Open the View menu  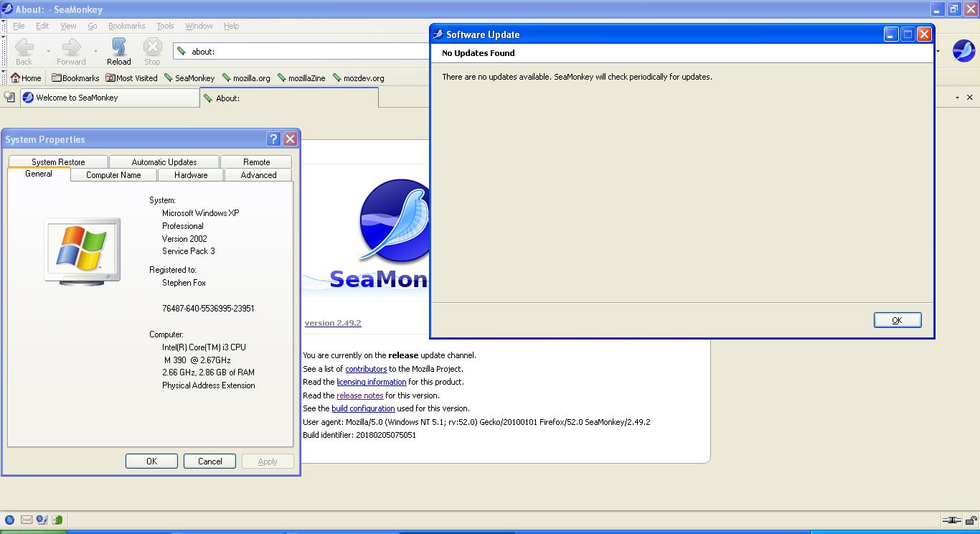tap(68, 26)
